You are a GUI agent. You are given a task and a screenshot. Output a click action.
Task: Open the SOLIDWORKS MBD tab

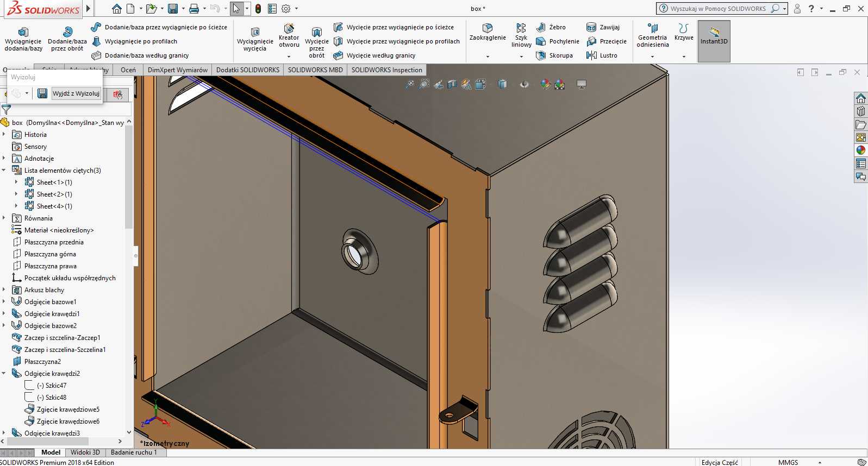coord(315,70)
